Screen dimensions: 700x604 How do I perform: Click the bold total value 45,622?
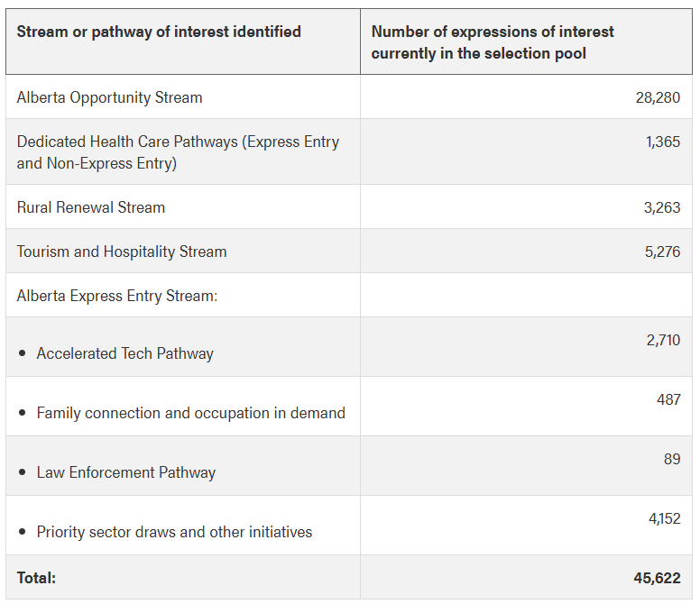(657, 578)
